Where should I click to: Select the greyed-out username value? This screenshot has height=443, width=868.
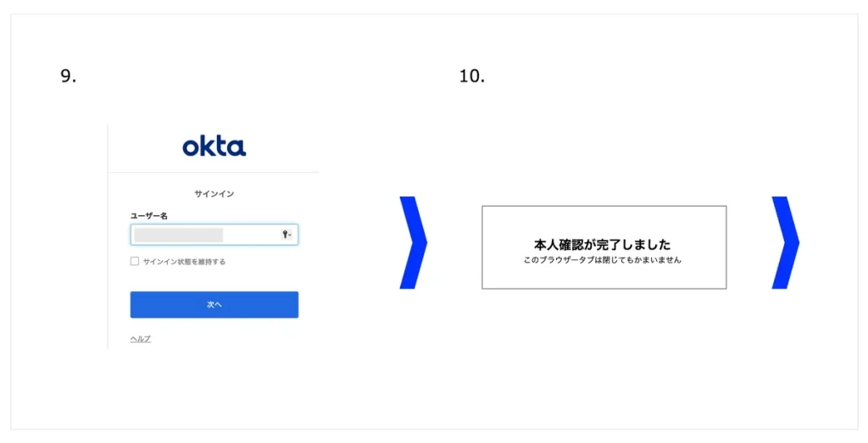click(x=178, y=235)
